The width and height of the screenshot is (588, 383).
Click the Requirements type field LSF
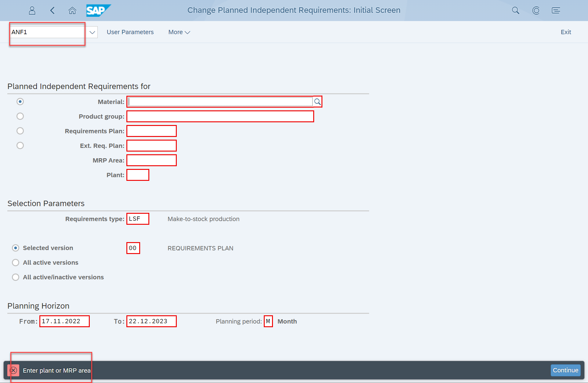(x=138, y=219)
